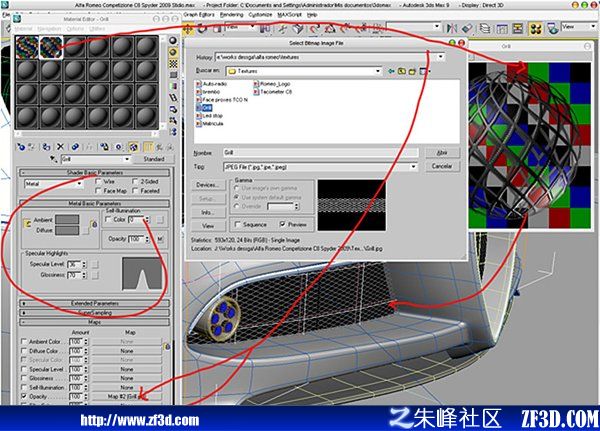
Task: Click the Abrir button
Action: point(442,153)
